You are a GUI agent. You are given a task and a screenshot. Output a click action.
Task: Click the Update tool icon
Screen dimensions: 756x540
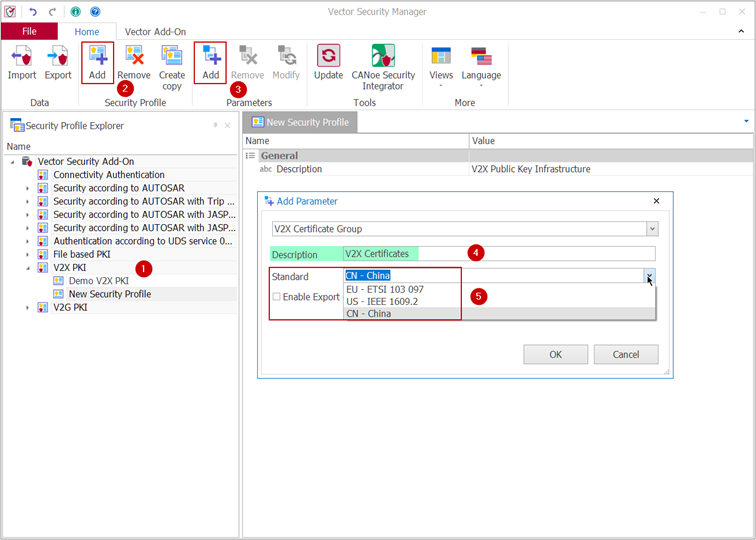coord(328,63)
